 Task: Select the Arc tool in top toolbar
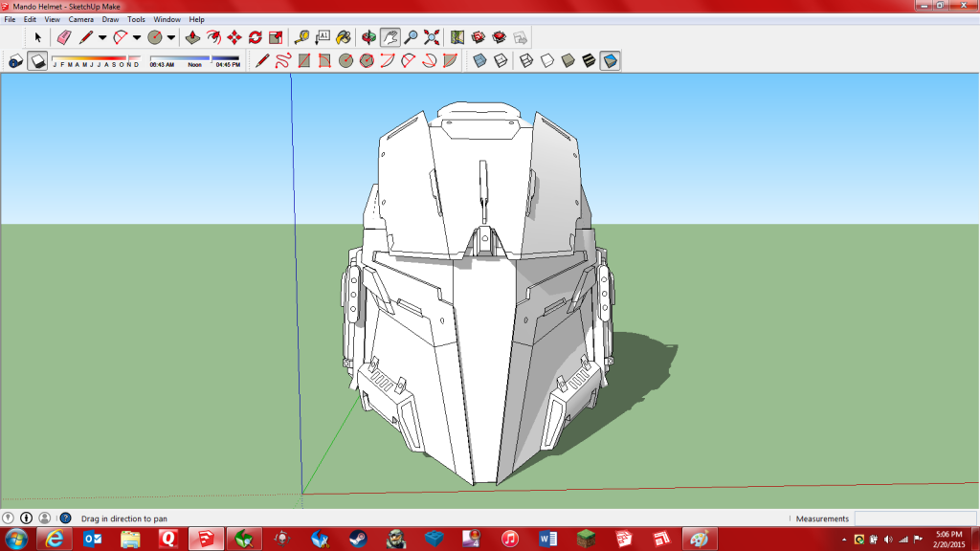click(x=120, y=37)
